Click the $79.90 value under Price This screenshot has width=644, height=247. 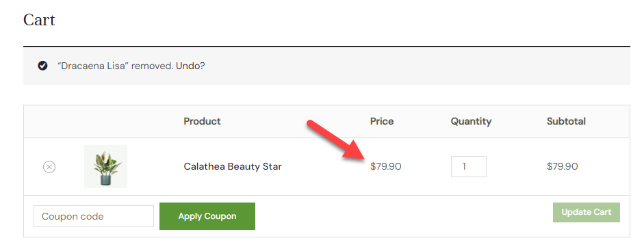click(386, 166)
